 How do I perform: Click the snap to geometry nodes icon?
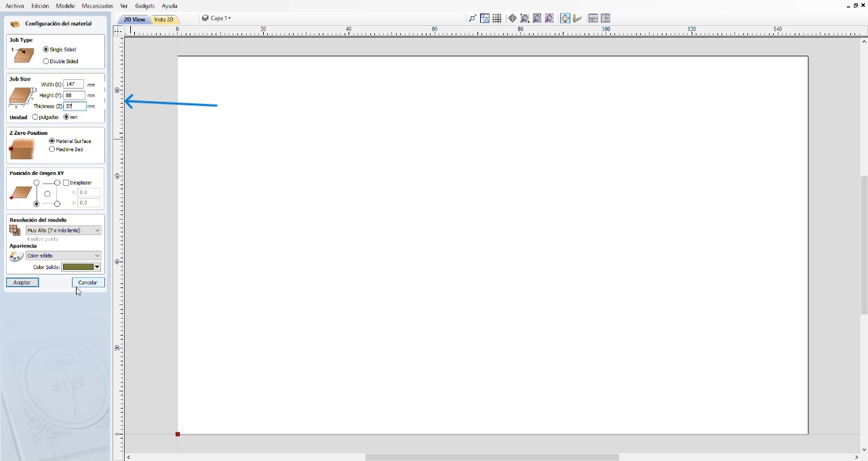click(x=473, y=18)
